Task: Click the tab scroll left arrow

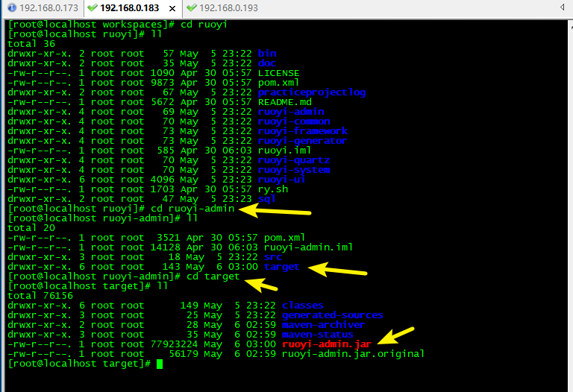Action: tap(562, 7)
